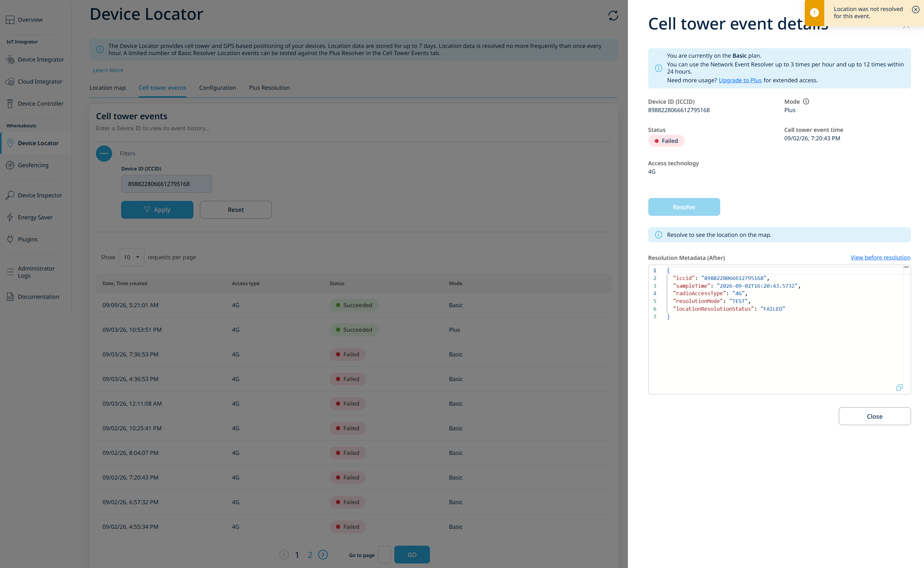
Task: Open Administrator Logs in the sidebar
Action: (x=36, y=272)
